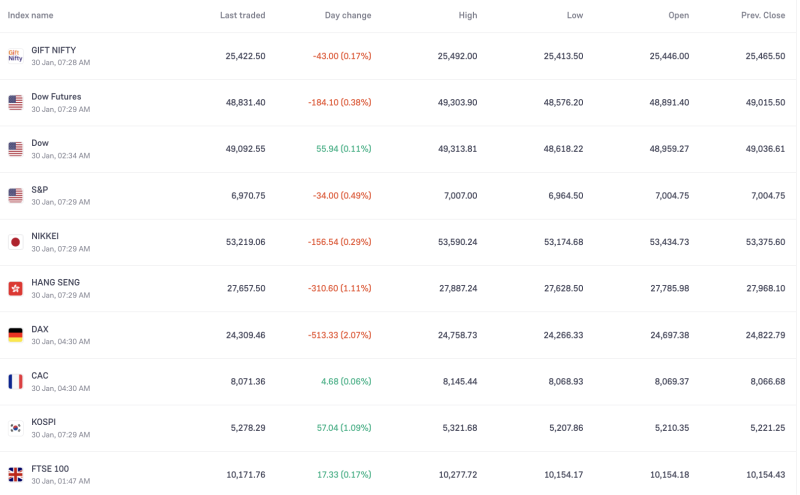Image resolution: width=800 pixels, height=495 pixels.
Task: Click the GIFT NIFTY logo icon
Action: pyautogui.click(x=15, y=56)
